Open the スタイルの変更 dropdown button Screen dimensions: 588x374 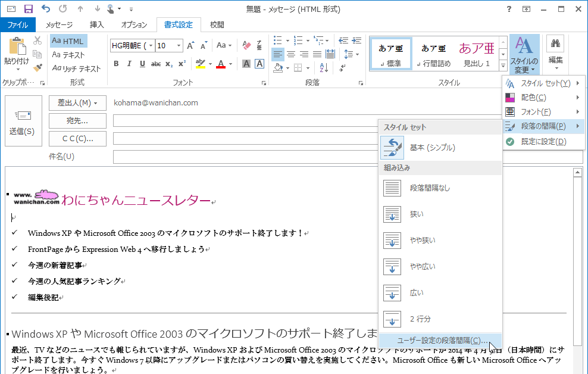[x=524, y=55]
